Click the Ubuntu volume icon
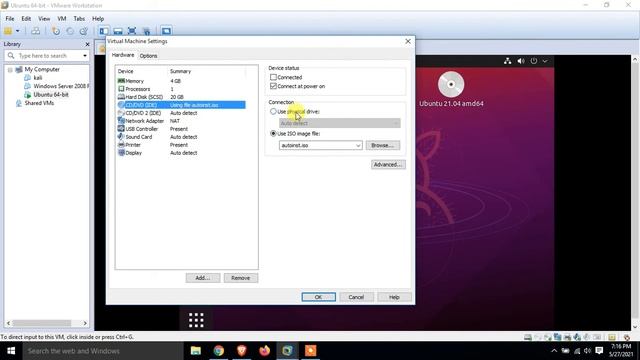 pyautogui.click(x=521, y=61)
